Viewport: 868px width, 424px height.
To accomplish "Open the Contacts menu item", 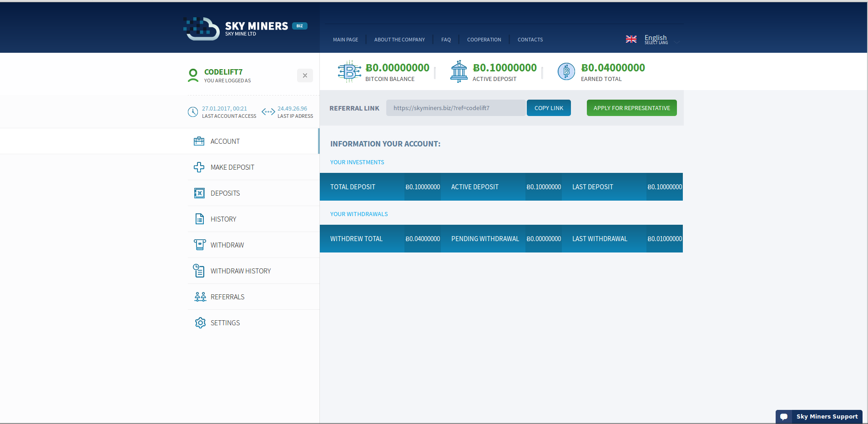I will [x=530, y=40].
